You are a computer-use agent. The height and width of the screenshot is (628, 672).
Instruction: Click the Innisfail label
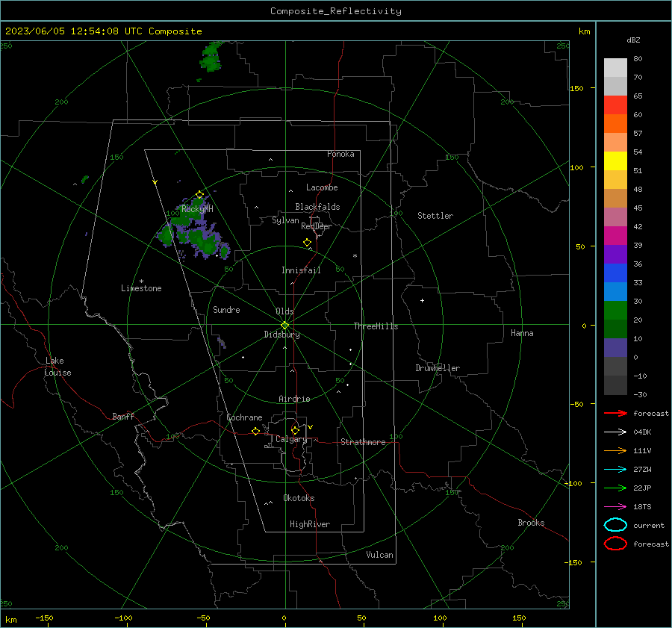[301, 270]
